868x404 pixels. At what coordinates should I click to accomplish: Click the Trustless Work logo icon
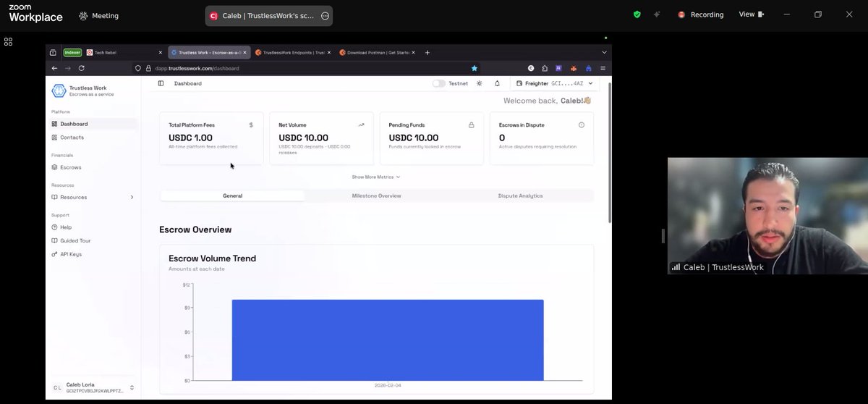tap(59, 91)
